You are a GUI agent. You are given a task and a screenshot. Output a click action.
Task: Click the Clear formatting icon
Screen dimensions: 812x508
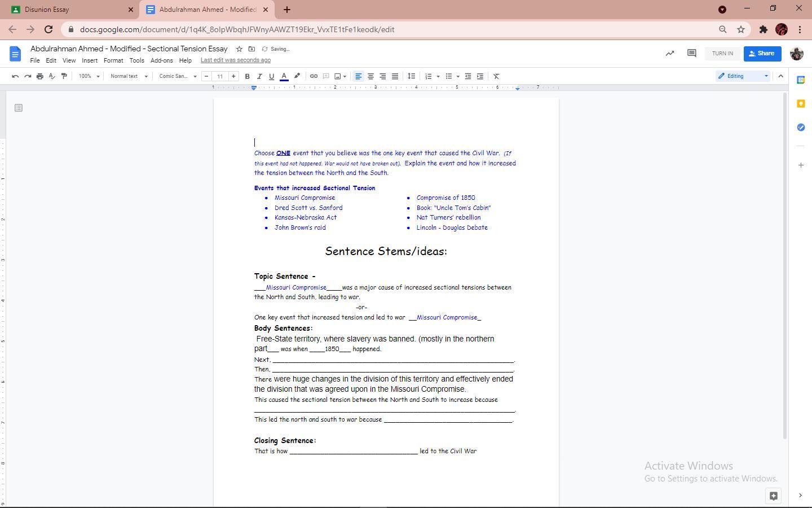tap(496, 76)
